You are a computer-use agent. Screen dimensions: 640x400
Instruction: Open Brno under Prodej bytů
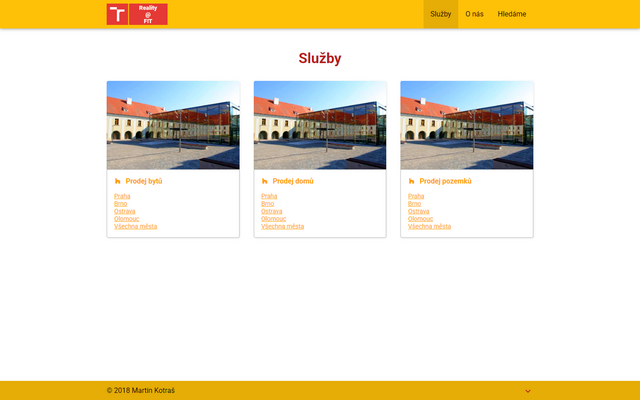point(121,204)
